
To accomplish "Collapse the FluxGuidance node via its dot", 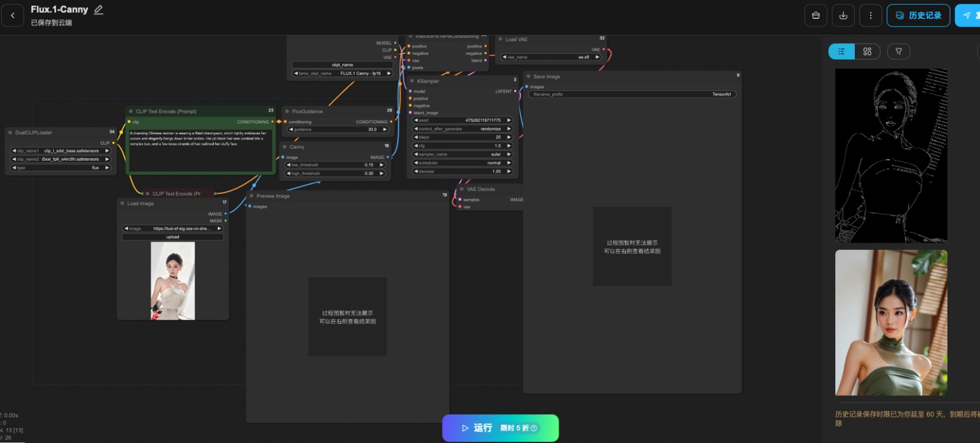I will [286, 111].
